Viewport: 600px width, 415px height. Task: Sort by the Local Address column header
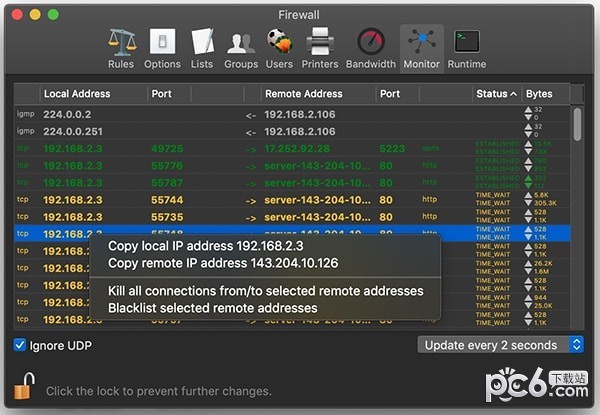click(x=93, y=94)
